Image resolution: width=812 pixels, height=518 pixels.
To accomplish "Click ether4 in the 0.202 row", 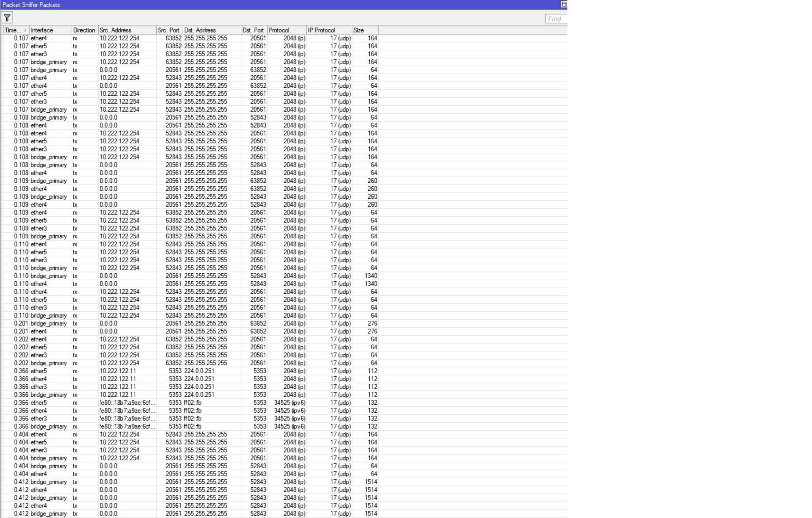I will pyautogui.click(x=39, y=339).
